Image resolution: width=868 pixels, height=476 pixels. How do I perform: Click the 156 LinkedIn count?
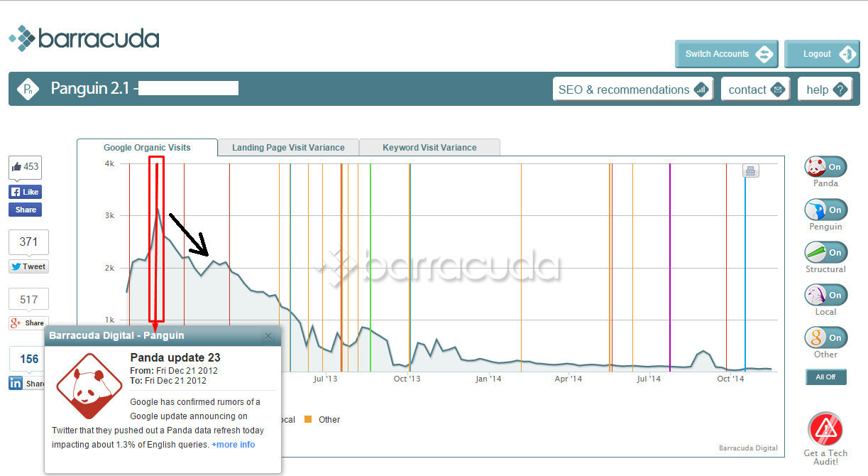pyautogui.click(x=28, y=359)
